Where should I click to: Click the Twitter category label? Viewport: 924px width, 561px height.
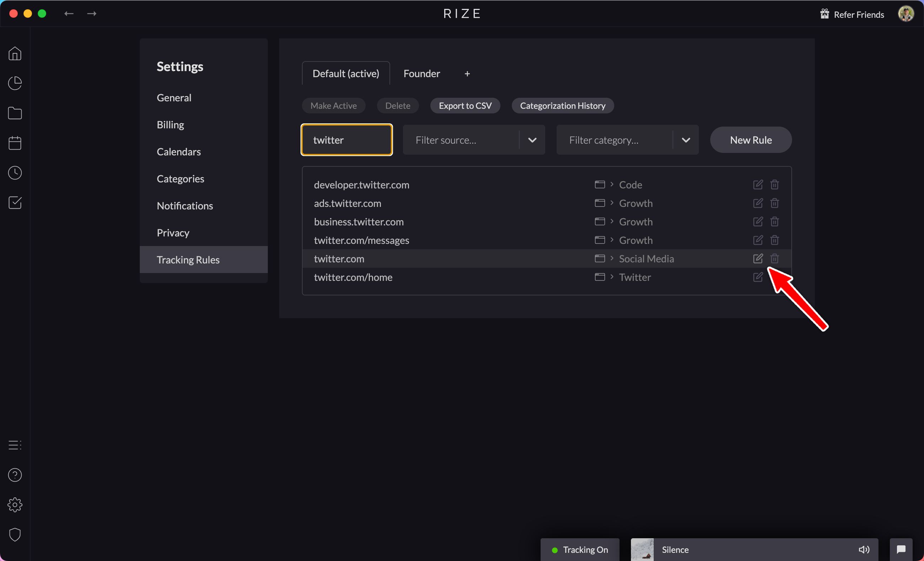pos(635,277)
